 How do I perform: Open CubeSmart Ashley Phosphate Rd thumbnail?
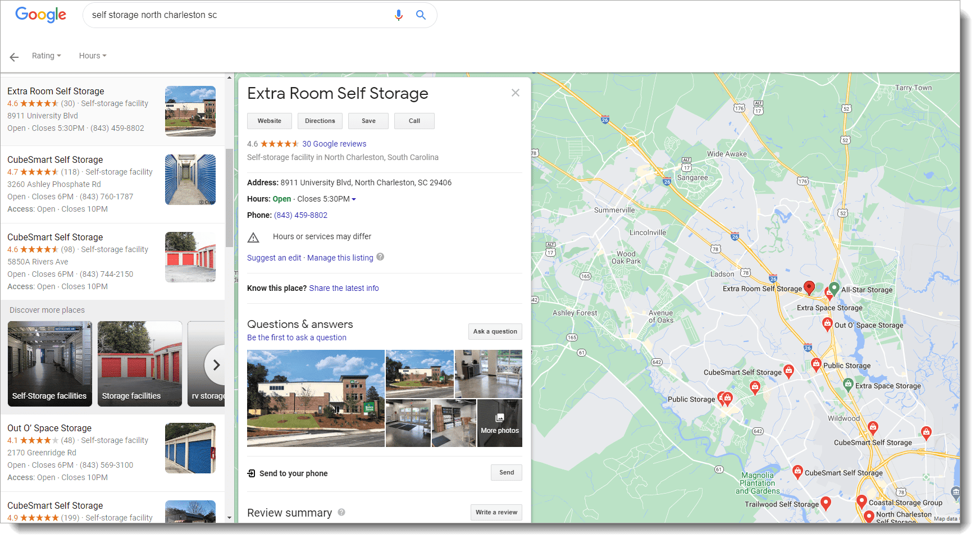coord(190,180)
